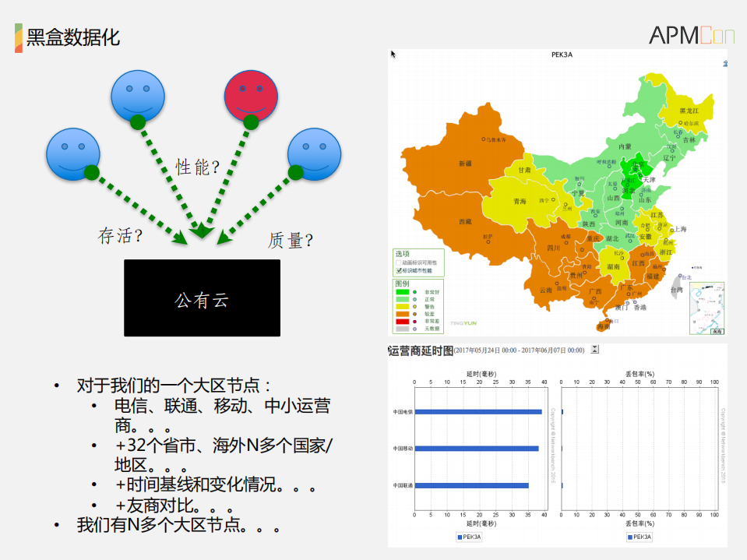This screenshot has height=560, width=747.
Task: Click the yellow dot marker for 警告
Action: [415, 307]
